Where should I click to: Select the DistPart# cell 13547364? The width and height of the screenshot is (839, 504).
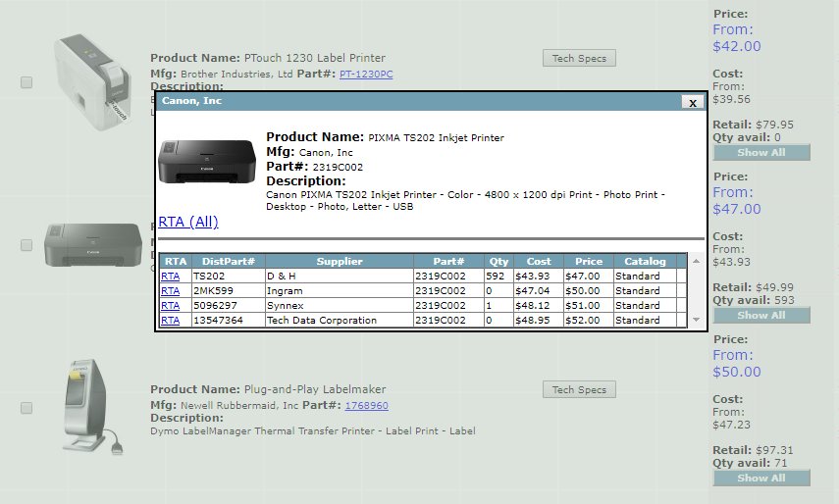[x=229, y=320]
